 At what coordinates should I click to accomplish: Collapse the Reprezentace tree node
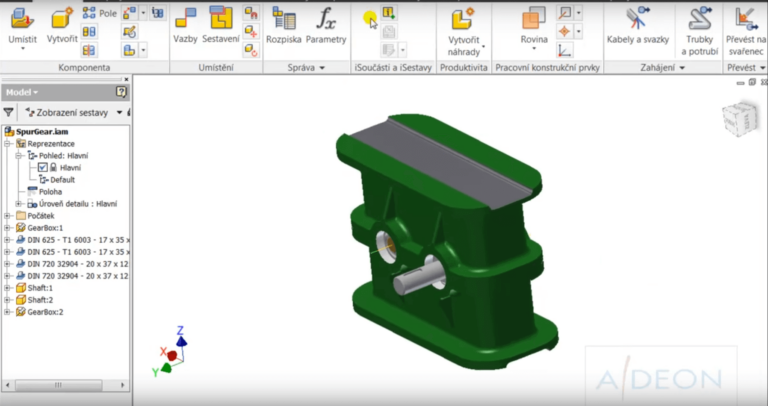pyautogui.click(x=7, y=143)
